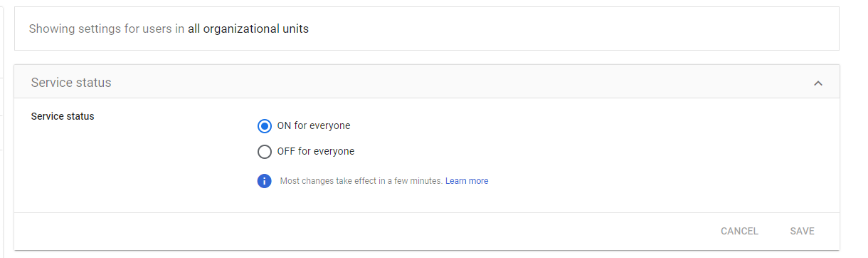
Task: Select the OFF for everyone radio button
Action: [x=264, y=152]
